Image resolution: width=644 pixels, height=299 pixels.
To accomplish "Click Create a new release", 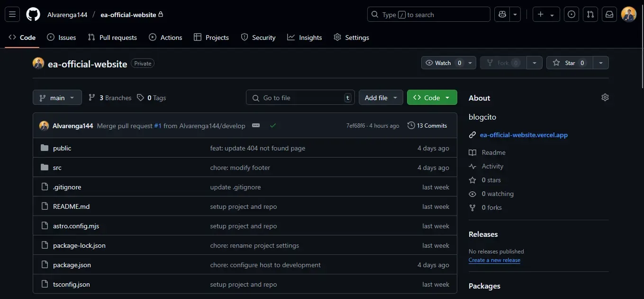I will (x=494, y=260).
